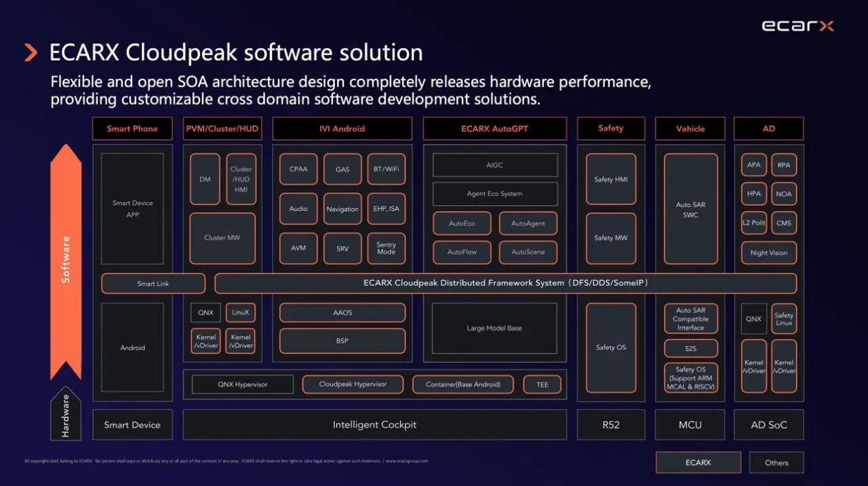Click the ECARX logo in the slide corner

(797, 26)
